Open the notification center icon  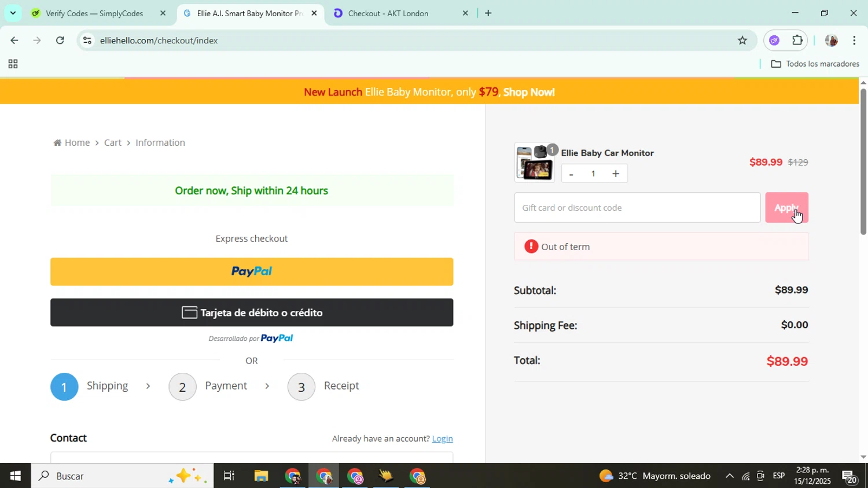coord(850,476)
